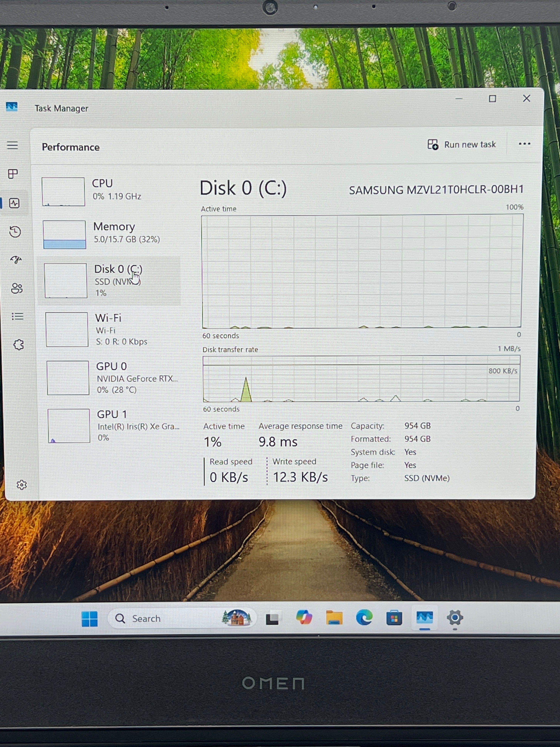Open Task Manager settings gear icon

[x=22, y=485]
